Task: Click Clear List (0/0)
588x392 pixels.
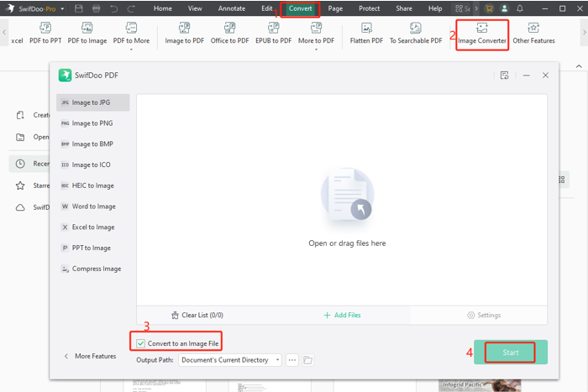Action: pos(197,315)
